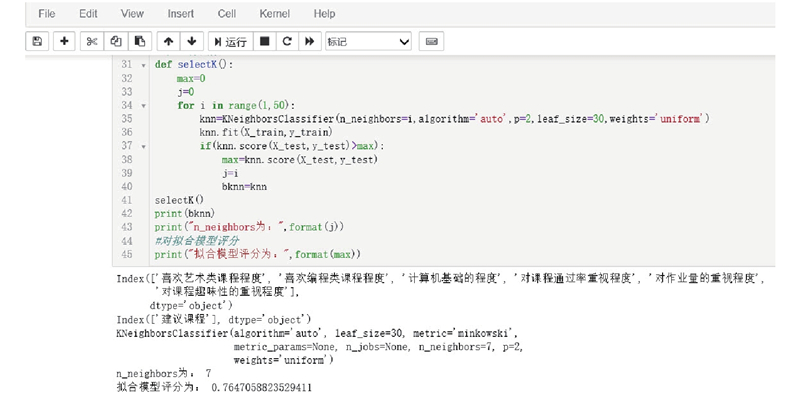Image resolution: width=800 pixels, height=399 pixels.
Task: Collapse the if block fold arrow on line 37
Action: [143, 146]
